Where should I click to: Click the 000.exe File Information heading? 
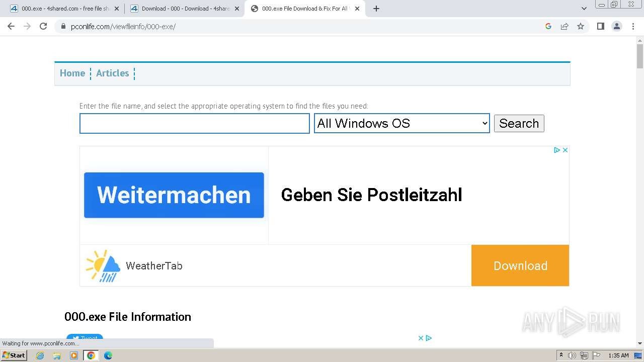[128, 317]
